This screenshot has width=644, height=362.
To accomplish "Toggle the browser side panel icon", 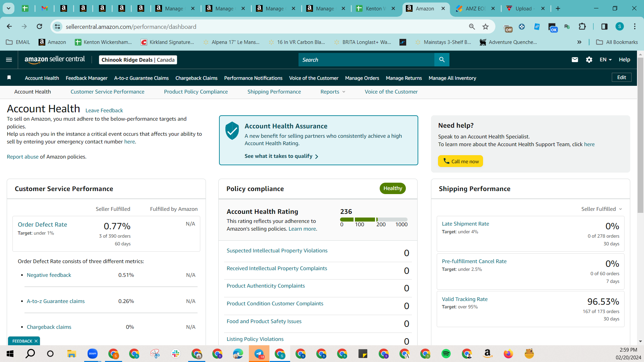I will (604, 26).
